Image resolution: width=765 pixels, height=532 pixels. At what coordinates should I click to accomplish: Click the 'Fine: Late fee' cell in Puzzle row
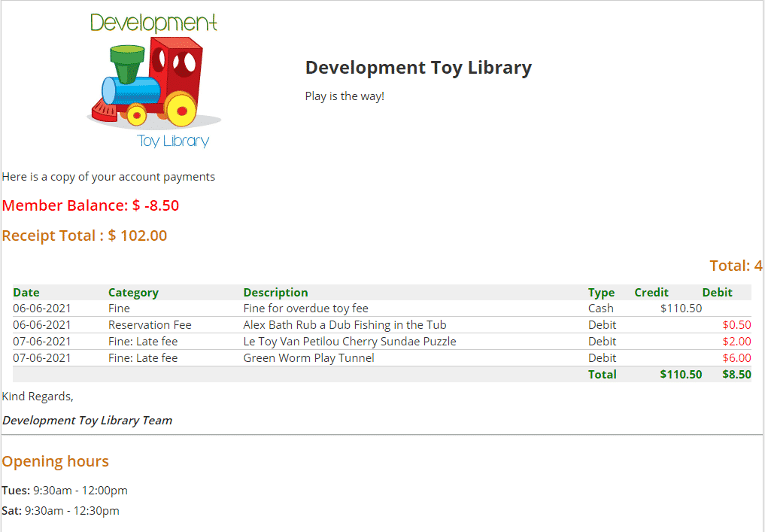tap(143, 342)
